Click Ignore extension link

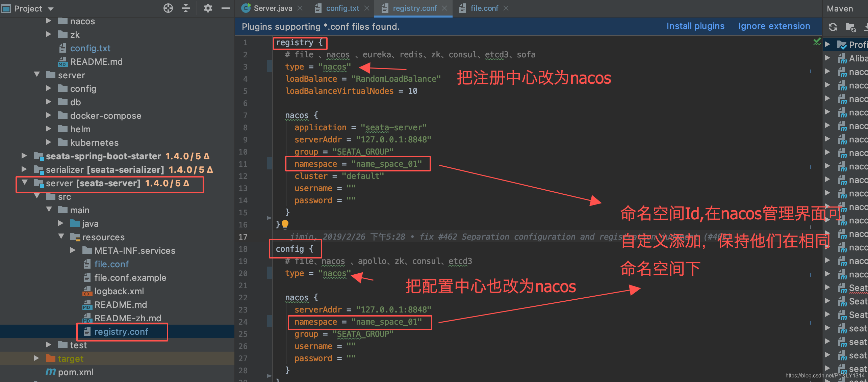point(774,26)
